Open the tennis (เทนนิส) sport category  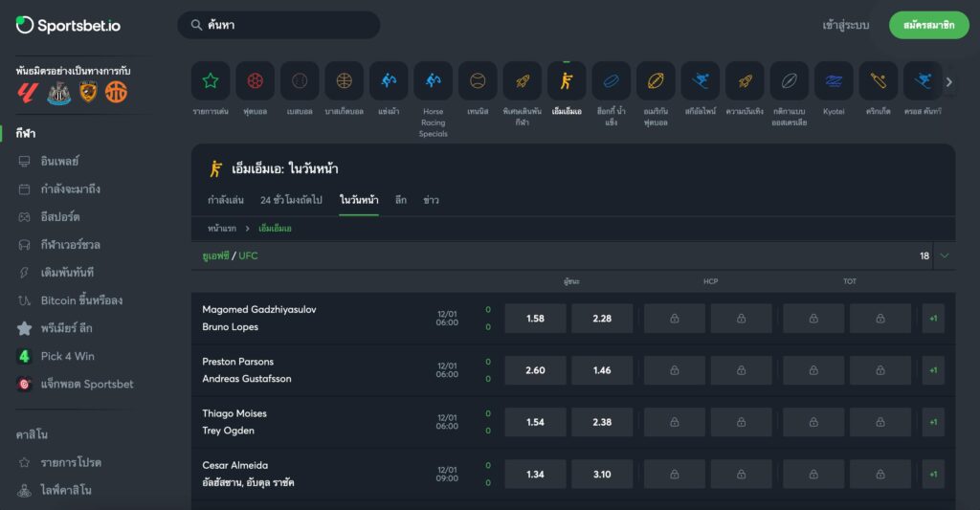coord(478,81)
